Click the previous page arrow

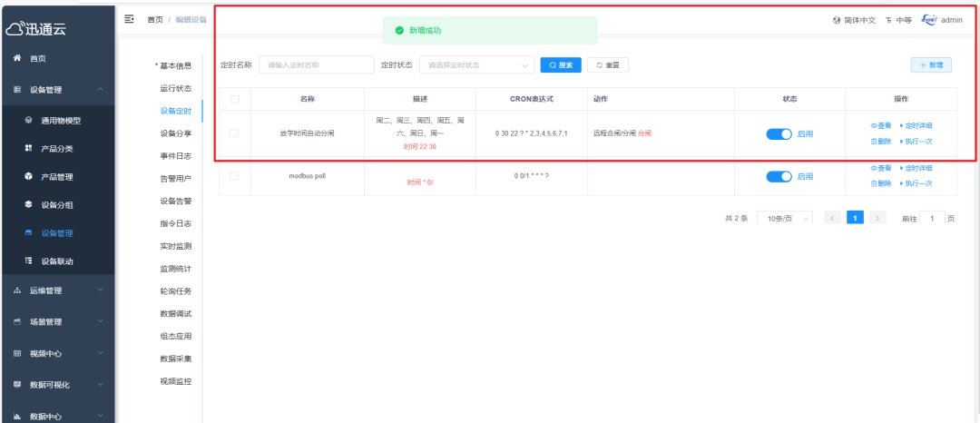click(832, 218)
